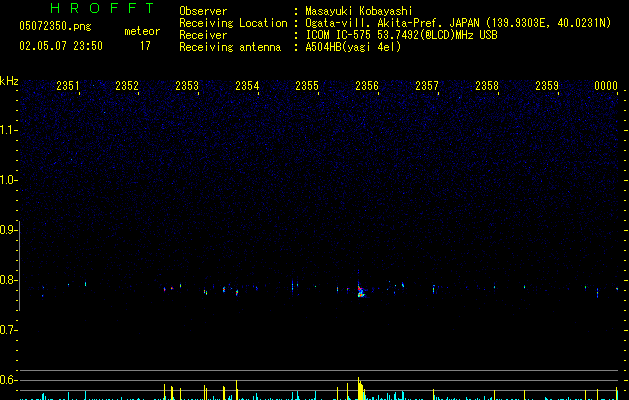
Task: Click the 1.0 kHz axis label
Action: [7, 180]
